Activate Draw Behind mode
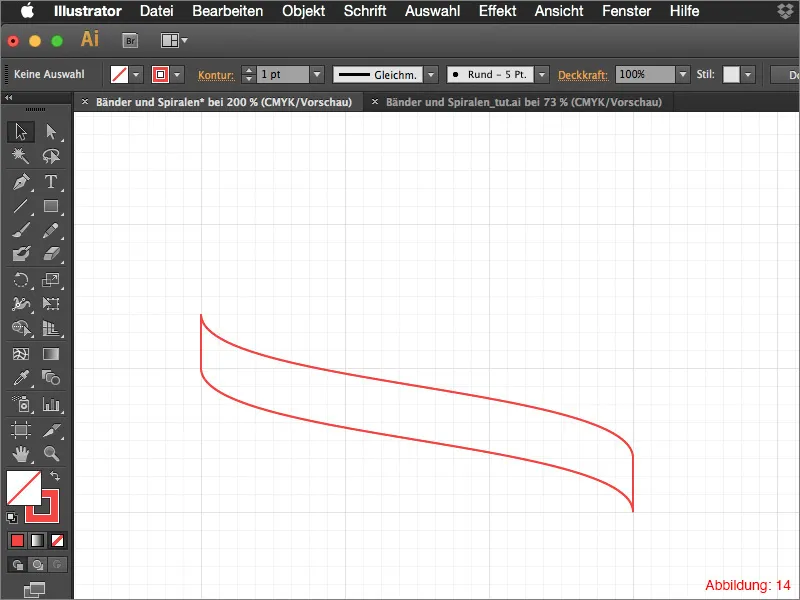Image resolution: width=800 pixels, height=600 pixels. point(37,565)
